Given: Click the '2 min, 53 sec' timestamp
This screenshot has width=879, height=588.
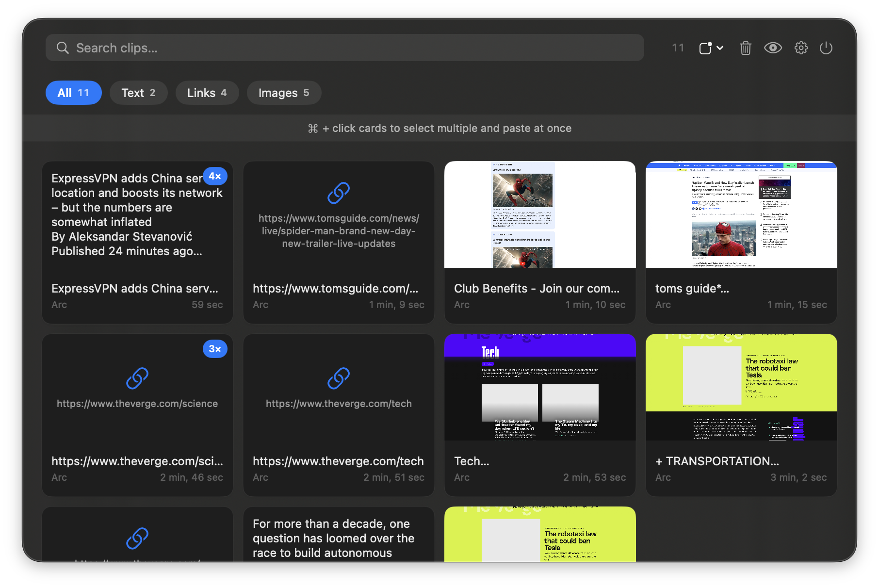Looking at the screenshot, I should 594,477.
